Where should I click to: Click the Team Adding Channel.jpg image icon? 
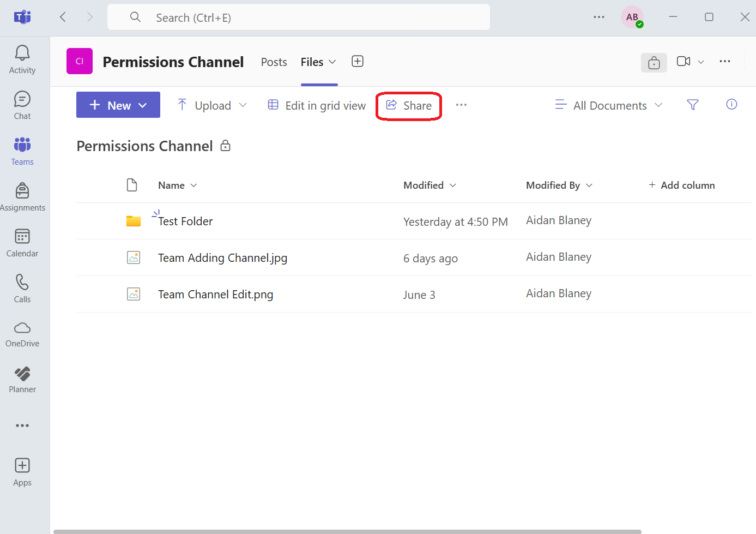pos(134,257)
